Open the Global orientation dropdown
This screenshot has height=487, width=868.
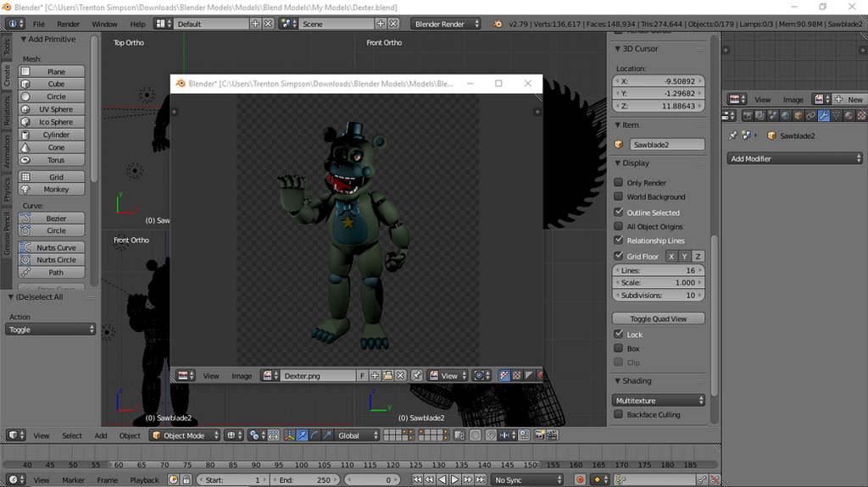point(358,435)
